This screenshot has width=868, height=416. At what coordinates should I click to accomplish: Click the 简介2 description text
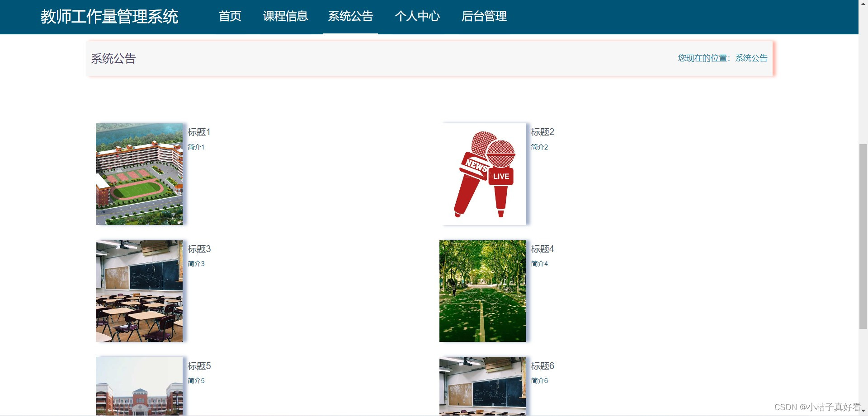[x=539, y=147]
